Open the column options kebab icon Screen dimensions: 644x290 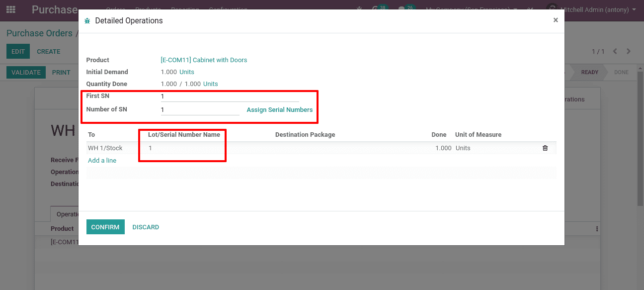point(597,229)
